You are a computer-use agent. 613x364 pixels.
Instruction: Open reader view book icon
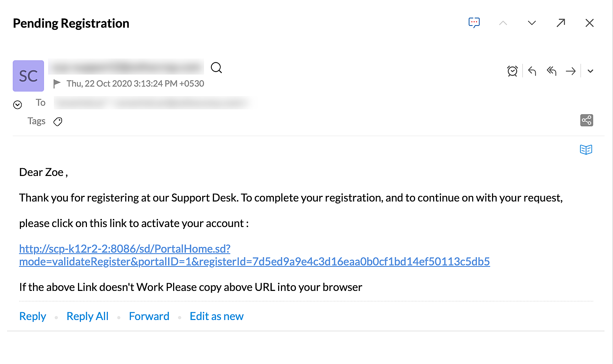tap(586, 150)
